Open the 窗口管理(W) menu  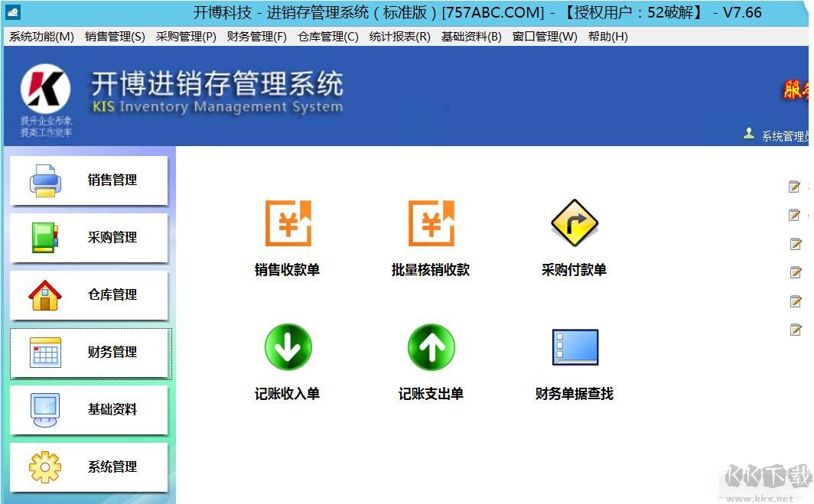point(545,37)
